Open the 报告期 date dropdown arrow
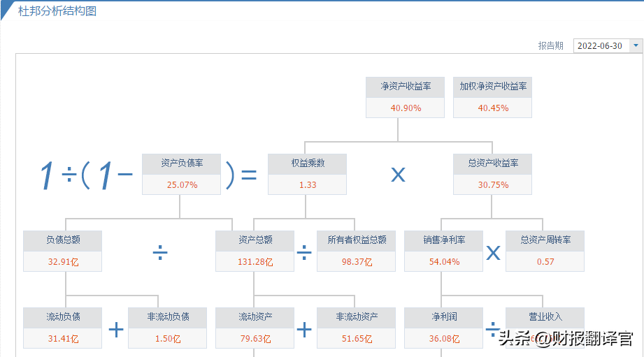The width and height of the screenshot is (644, 357). [636, 46]
